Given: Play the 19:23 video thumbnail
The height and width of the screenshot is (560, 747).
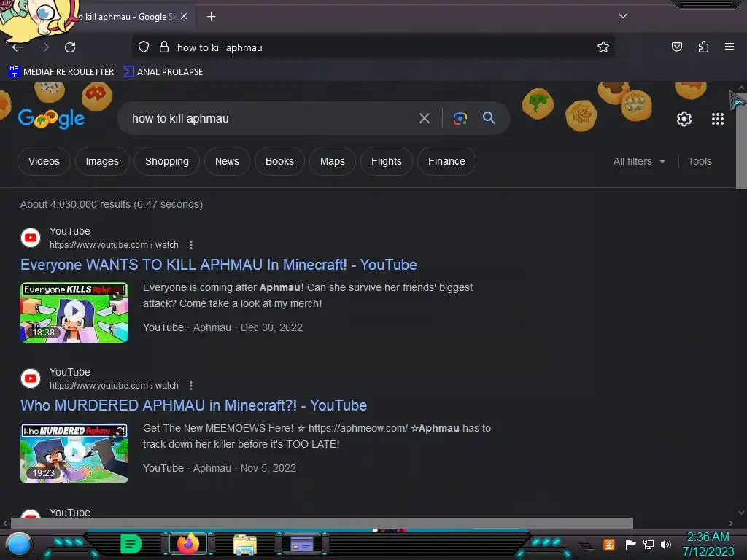Looking at the screenshot, I should click(x=74, y=454).
